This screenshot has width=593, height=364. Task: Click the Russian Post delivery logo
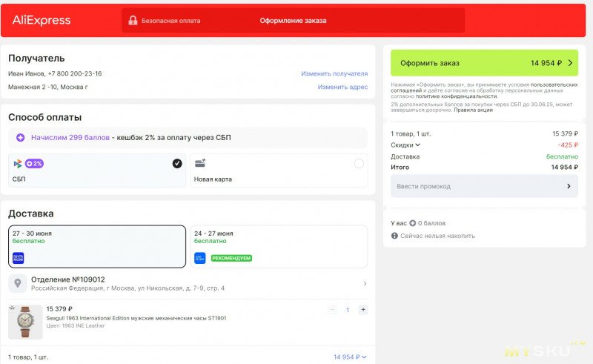click(18, 258)
